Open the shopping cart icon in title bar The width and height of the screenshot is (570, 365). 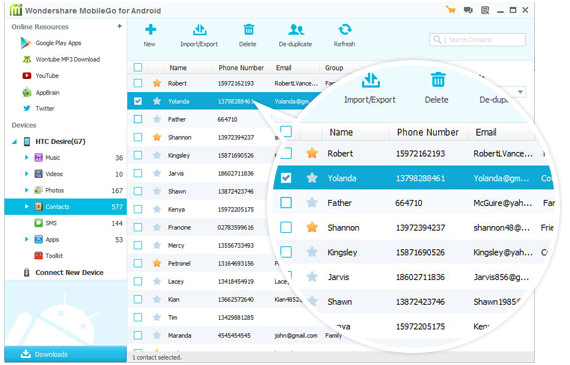(451, 10)
